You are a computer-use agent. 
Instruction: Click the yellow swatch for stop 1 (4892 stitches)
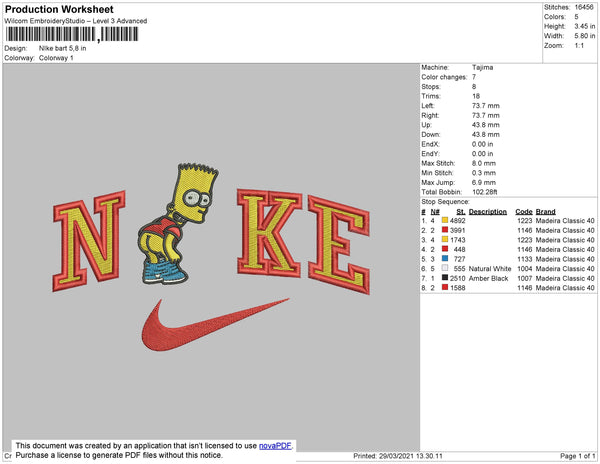[445, 220]
